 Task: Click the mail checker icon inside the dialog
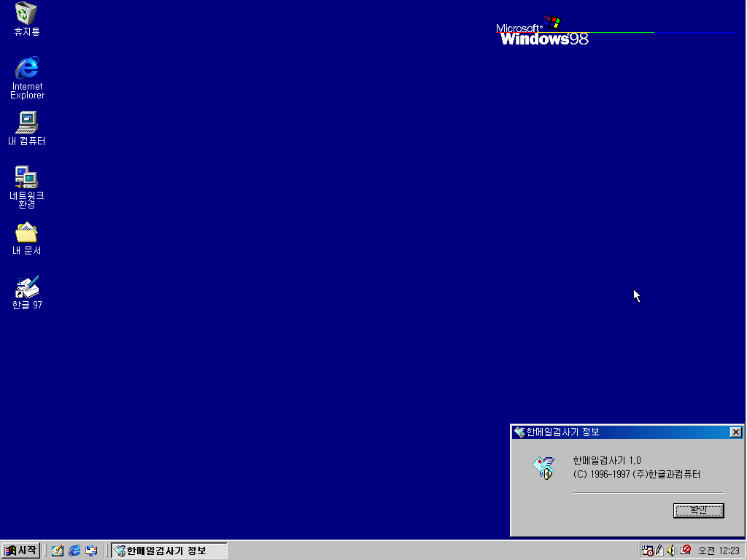(x=543, y=467)
